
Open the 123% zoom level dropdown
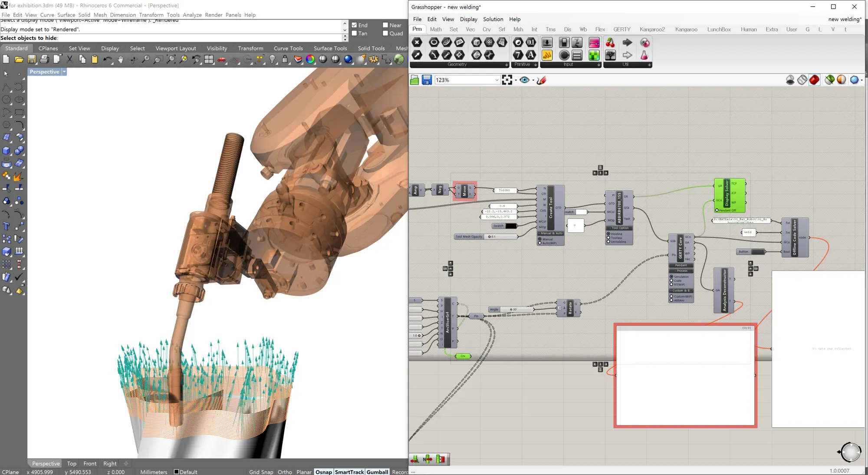pos(496,80)
